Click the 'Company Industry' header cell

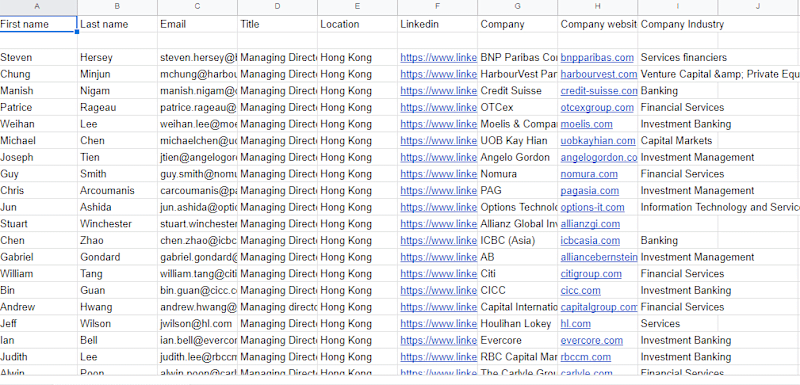pyautogui.click(x=678, y=24)
